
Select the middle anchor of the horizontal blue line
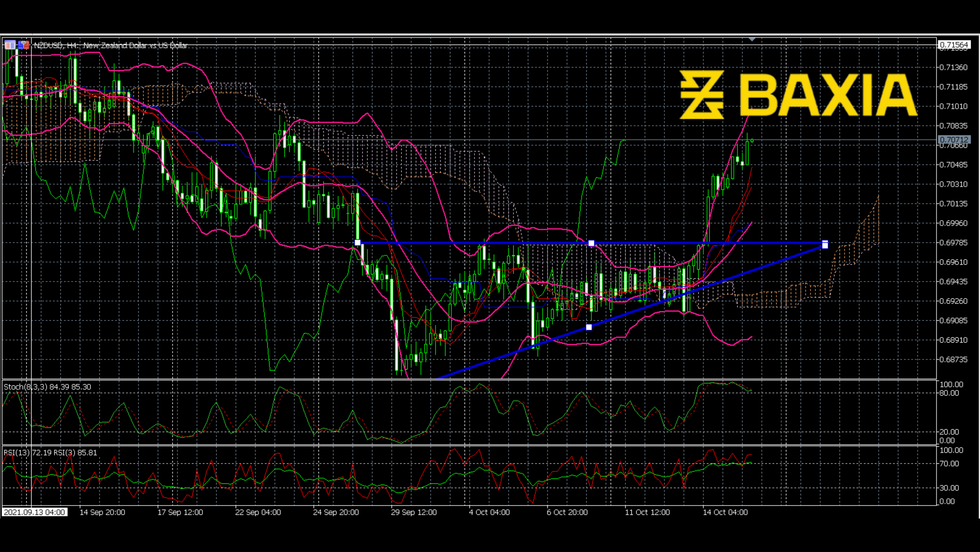tap(591, 243)
